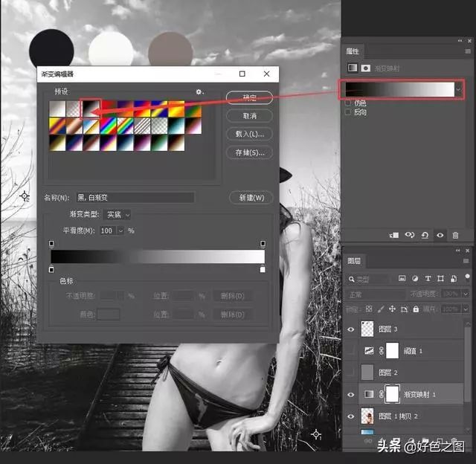Open the 平滑度 value dropdown arrow
The height and width of the screenshot is (464, 476).
120,231
